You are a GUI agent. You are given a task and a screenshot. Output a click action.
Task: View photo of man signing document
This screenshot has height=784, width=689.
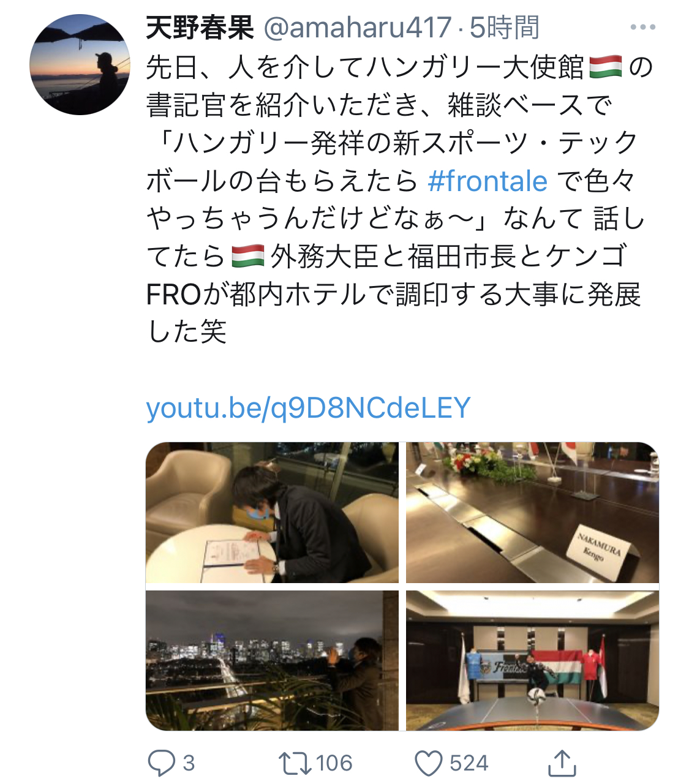(x=272, y=512)
